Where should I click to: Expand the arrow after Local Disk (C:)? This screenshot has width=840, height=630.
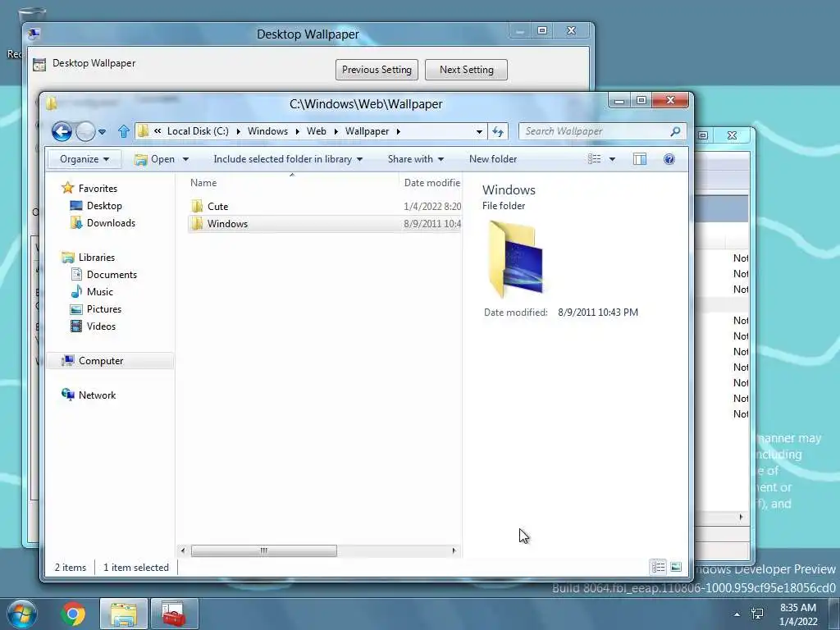click(239, 131)
